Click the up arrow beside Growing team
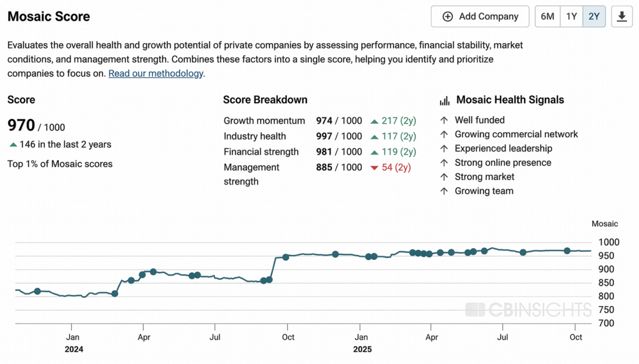 (x=444, y=191)
